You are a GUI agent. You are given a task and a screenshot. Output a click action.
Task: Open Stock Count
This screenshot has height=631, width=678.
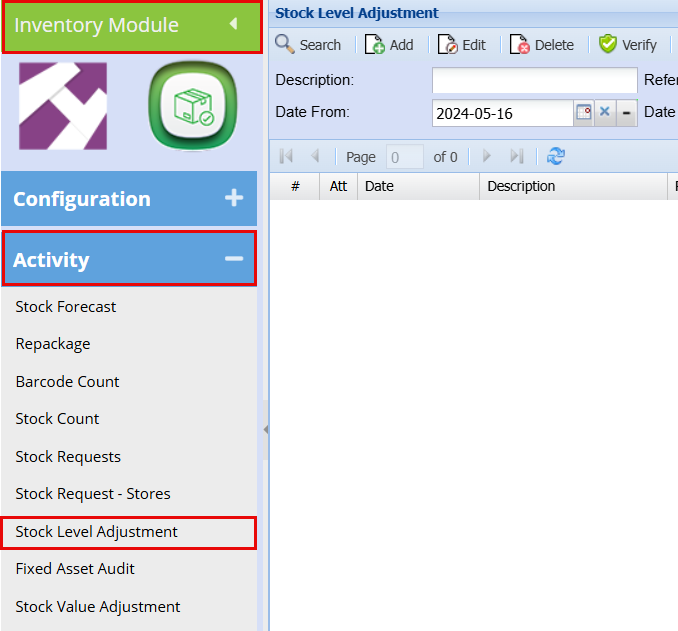pos(58,419)
